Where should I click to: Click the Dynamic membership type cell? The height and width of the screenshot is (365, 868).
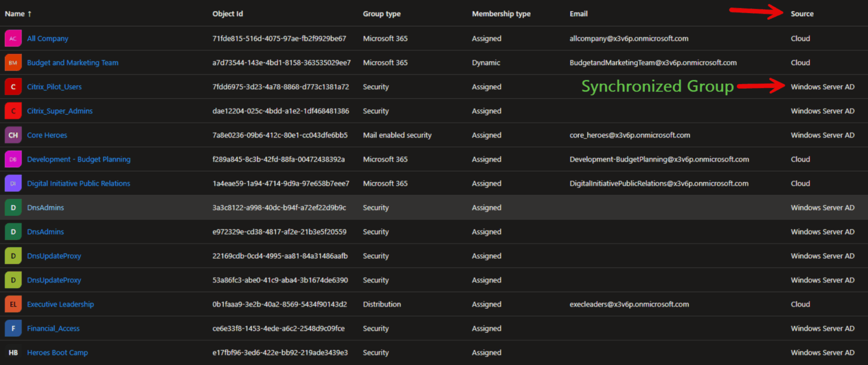tap(486, 63)
